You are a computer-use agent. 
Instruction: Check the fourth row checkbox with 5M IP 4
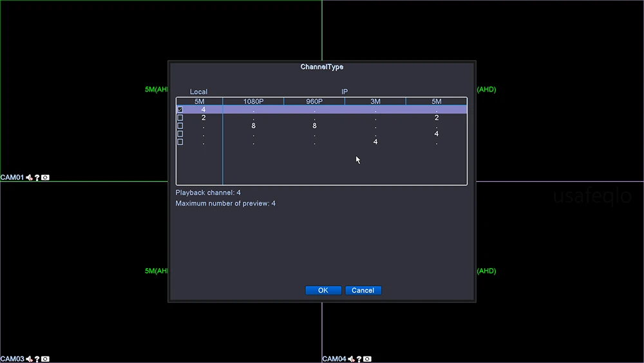tap(180, 133)
